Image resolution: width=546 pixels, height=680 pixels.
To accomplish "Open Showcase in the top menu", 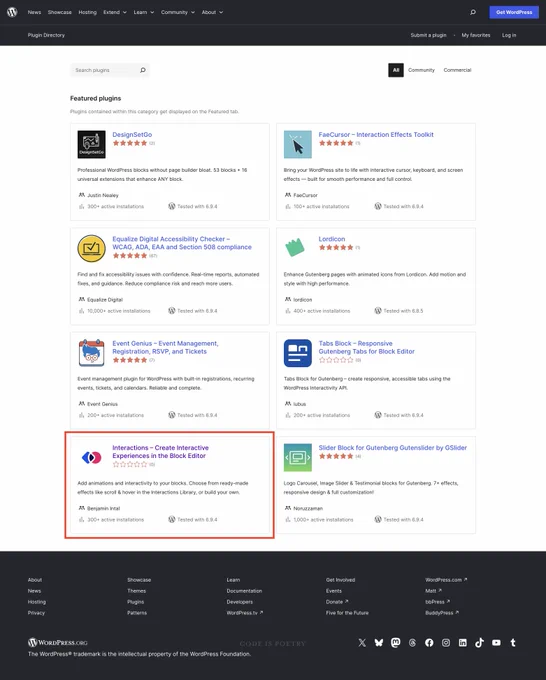I will [x=60, y=12].
